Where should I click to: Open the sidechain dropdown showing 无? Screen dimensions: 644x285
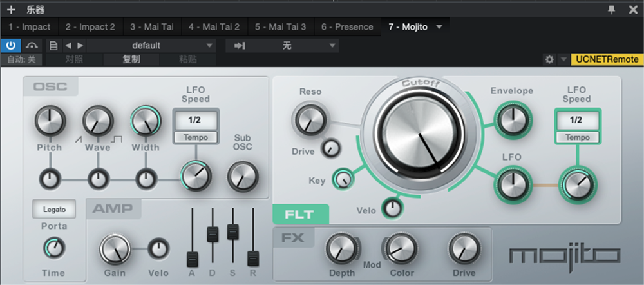point(292,45)
